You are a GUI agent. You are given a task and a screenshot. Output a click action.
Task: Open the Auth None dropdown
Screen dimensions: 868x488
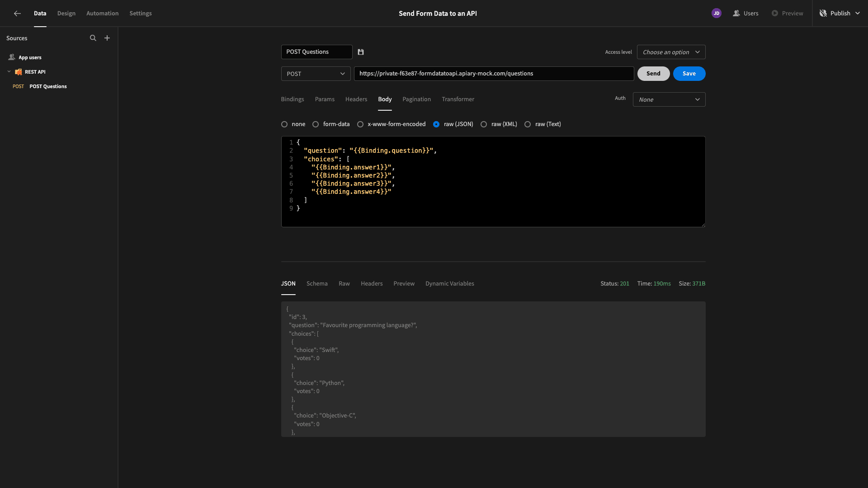(x=669, y=99)
